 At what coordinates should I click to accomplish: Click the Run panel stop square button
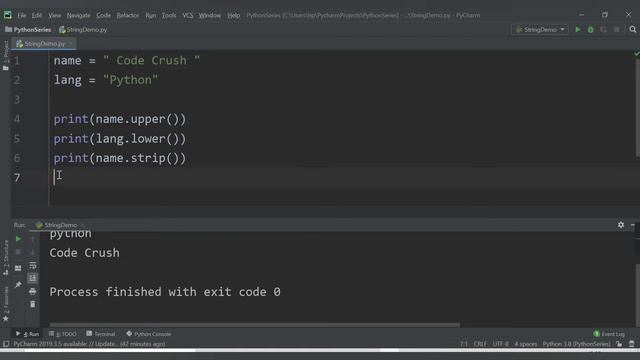[18, 252]
